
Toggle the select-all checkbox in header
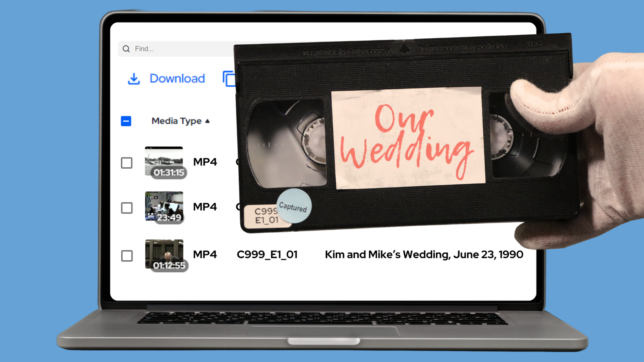126,121
